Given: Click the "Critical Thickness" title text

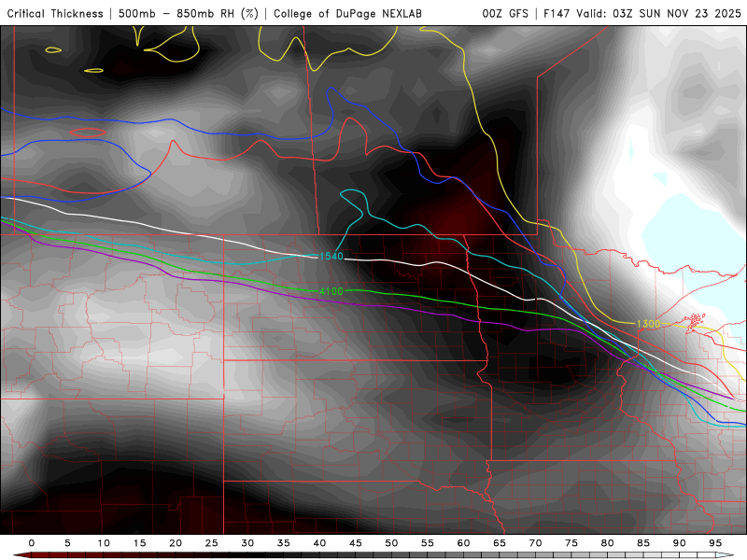Looking at the screenshot, I should tap(55, 14).
